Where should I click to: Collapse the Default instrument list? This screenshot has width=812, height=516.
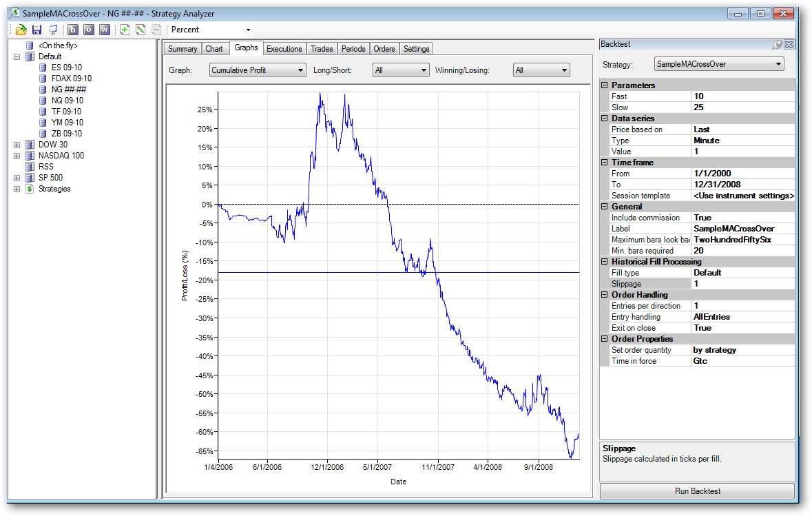point(17,56)
